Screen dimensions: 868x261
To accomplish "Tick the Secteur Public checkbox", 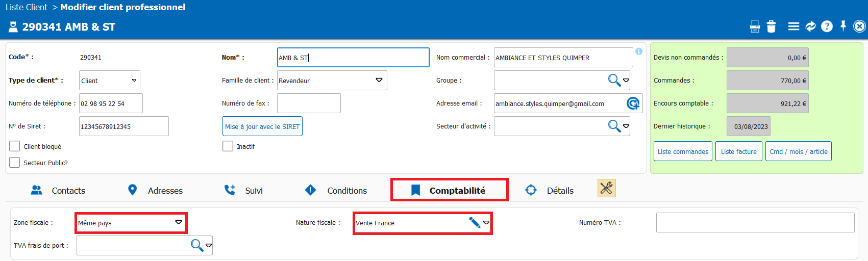I will tap(15, 163).
